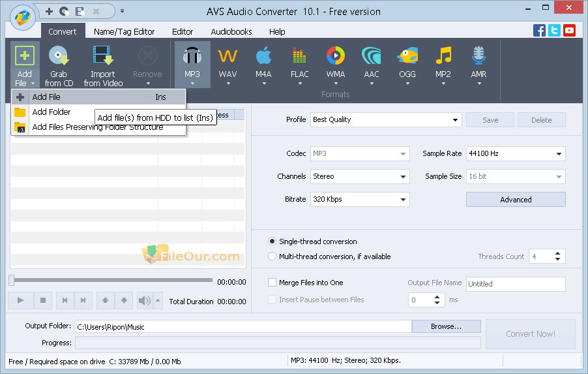Screen dimensions: 588x374
Task: Move selected file down in list
Action: click(124, 300)
